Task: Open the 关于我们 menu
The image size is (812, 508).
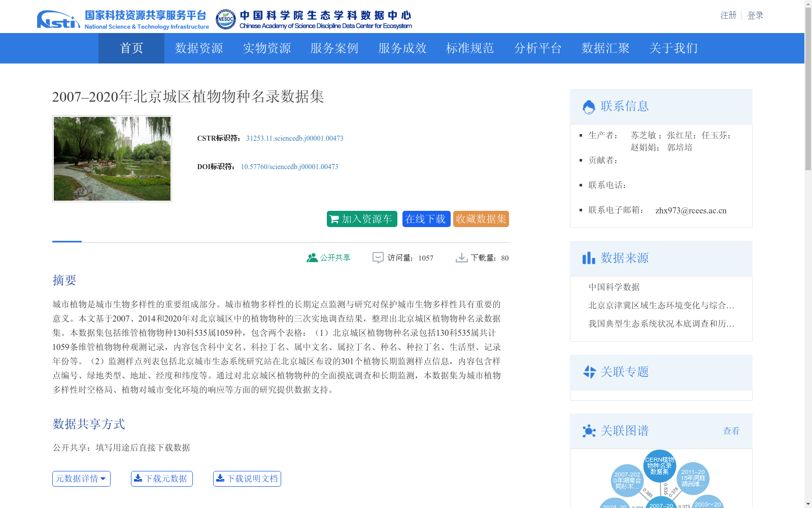Action: [x=673, y=48]
